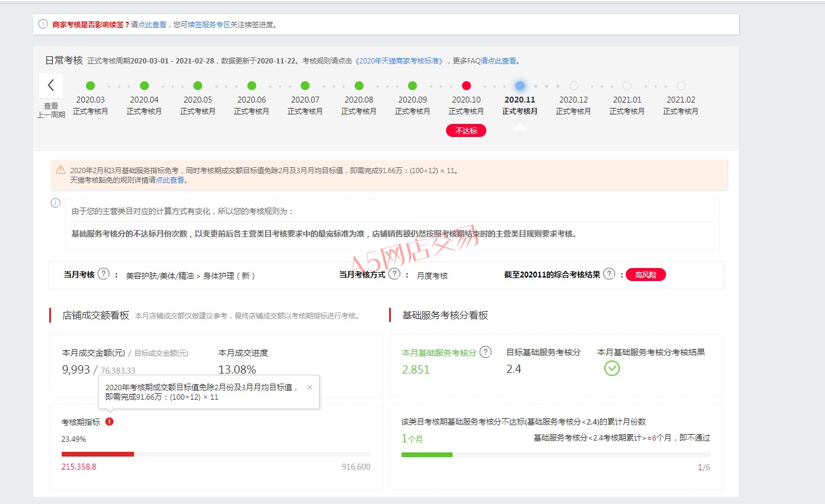Click the red 考核期指标 progress bar
The image size is (825, 504).
click(x=98, y=454)
